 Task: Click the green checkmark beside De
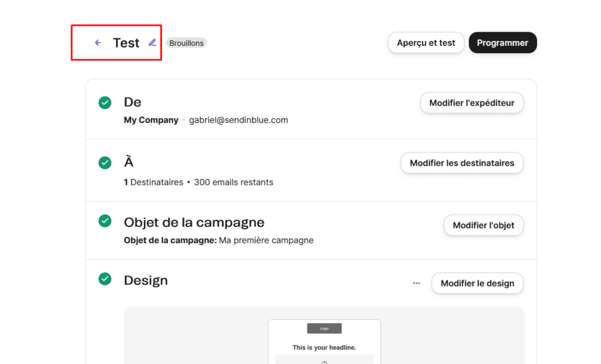tap(104, 103)
